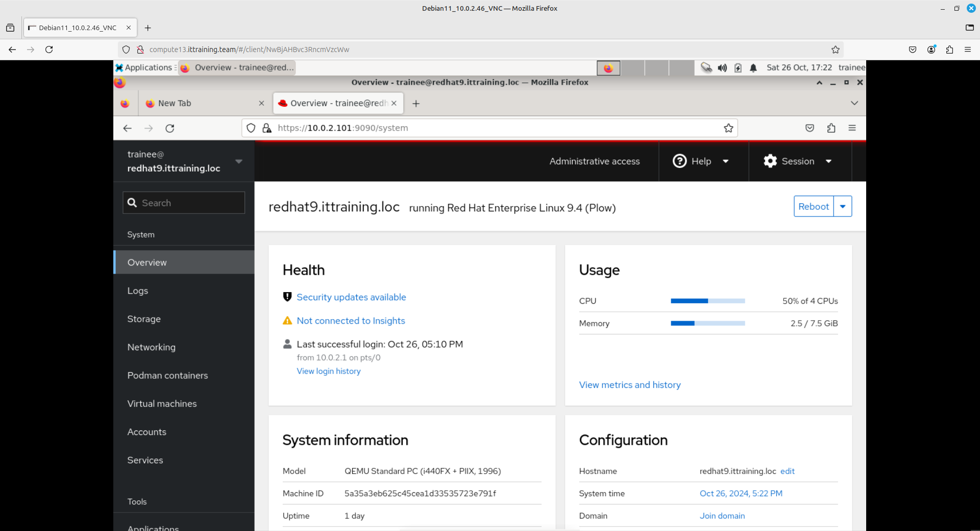
Task: Reload the Cockpit page
Action: 170,128
